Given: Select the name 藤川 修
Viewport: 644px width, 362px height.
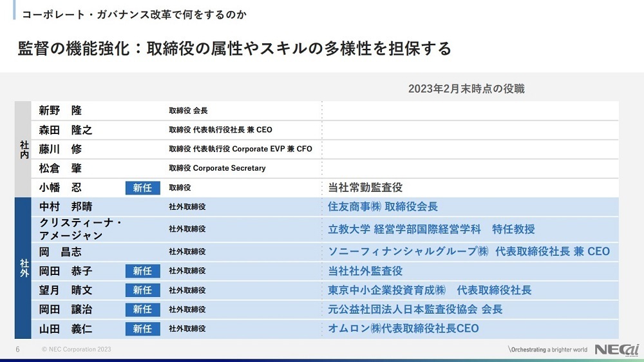Looking at the screenshot, I should (61, 149).
